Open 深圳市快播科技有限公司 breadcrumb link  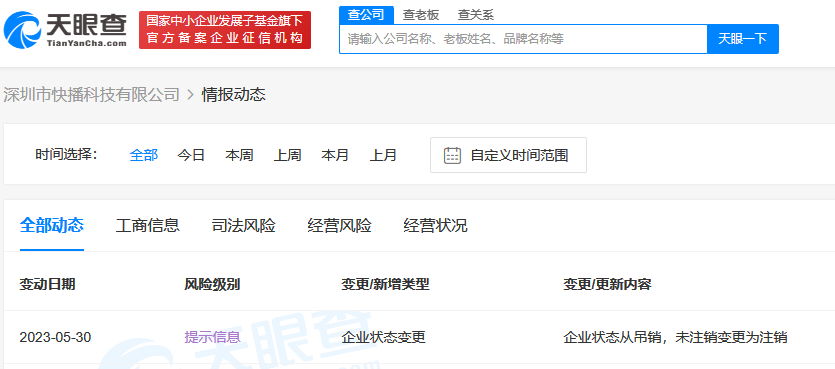(x=92, y=95)
